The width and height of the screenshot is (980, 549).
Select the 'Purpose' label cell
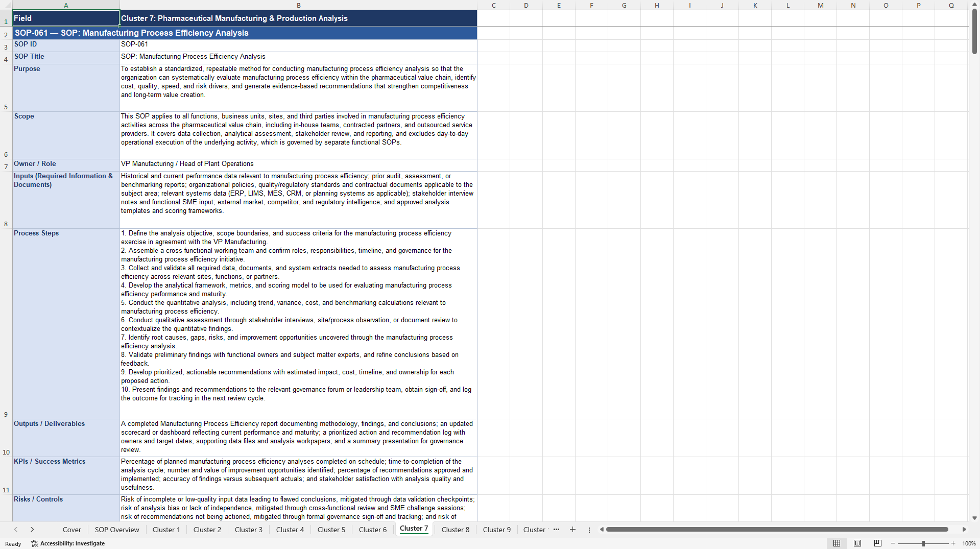[66, 87]
